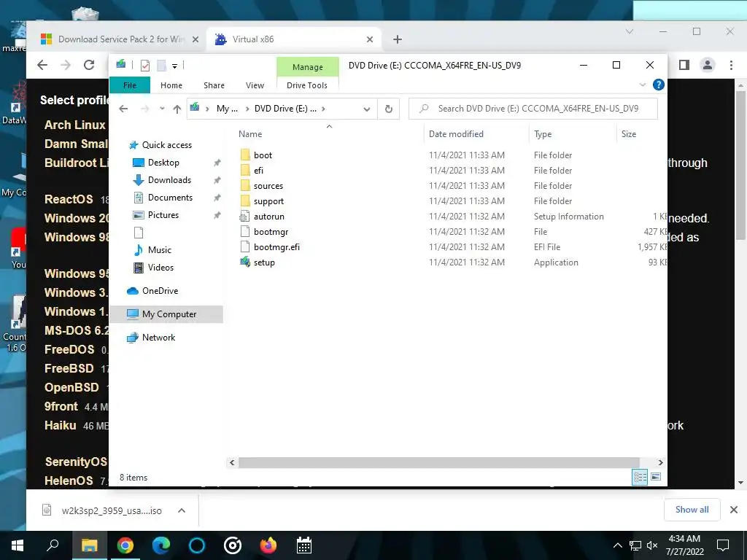The width and height of the screenshot is (747, 560).
Task: Click the Search DVD Drive input field
Action: pos(533,109)
